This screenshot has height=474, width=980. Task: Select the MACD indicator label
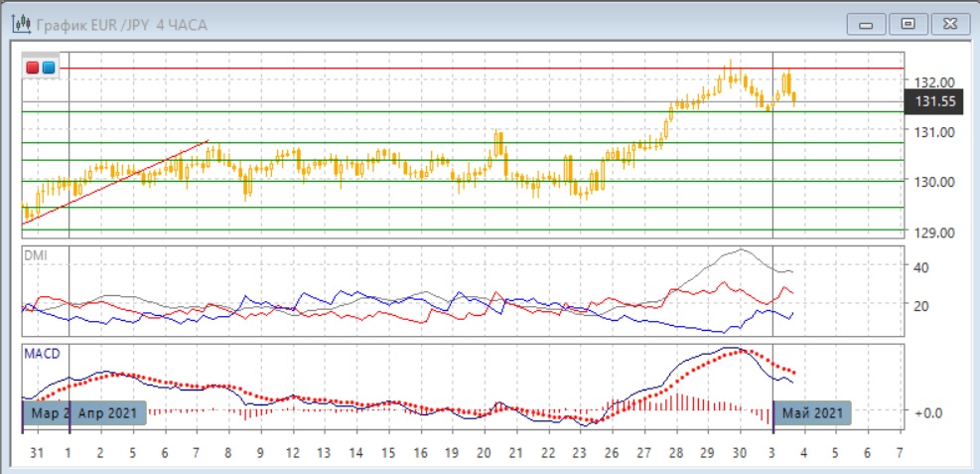coord(41,354)
